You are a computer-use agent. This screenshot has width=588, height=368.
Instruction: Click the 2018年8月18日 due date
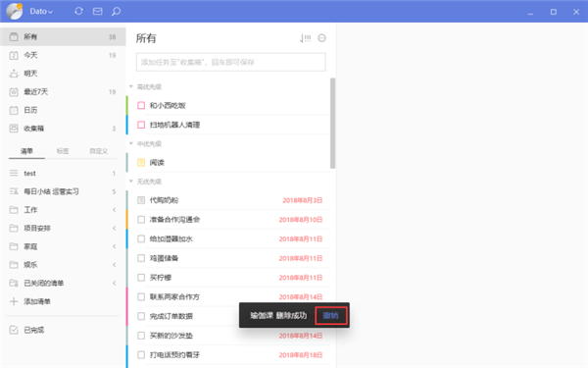click(x=301, y=355)
